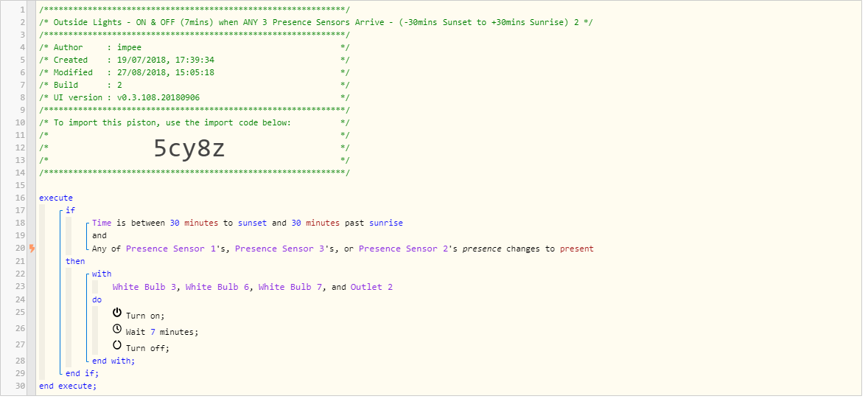Screen dimensions: 868x399
Task: Click the orange lightning trigger icon on line 20
Action: point(32,249)
